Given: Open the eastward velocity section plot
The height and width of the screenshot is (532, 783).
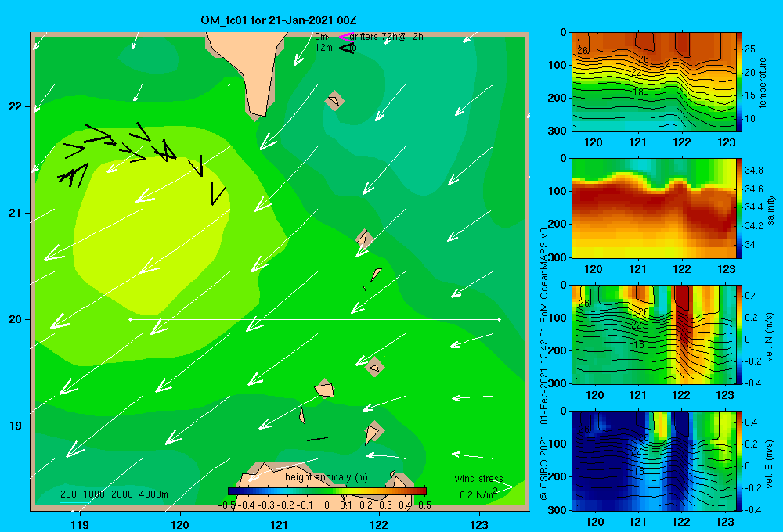Looking at the screenshot, I should coord(654,461).
